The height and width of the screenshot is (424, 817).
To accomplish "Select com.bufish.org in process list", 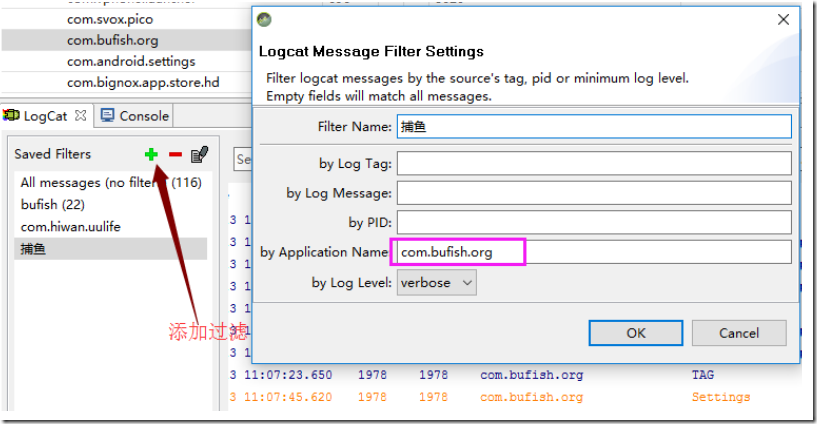I will click(113, 40).
